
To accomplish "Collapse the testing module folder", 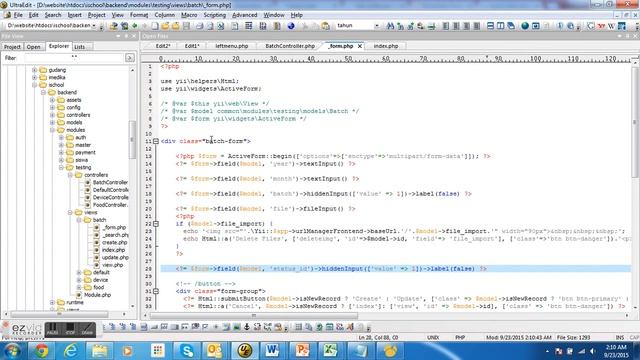I will click(61, 168).
